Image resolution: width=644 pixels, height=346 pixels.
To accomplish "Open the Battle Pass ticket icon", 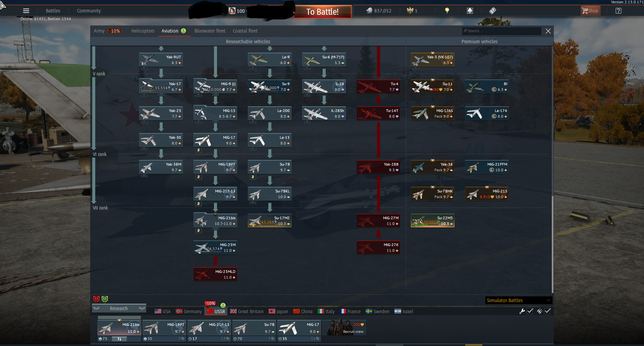I will 493,11.
